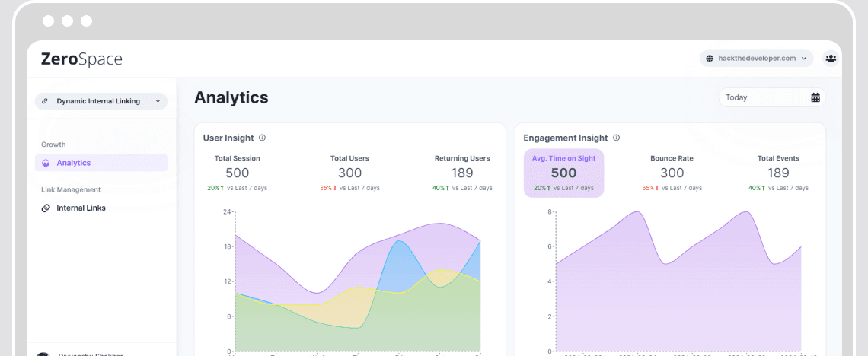Click the 40% change under Total Events
Screen dimensions: 868x356
(x=758, y=188)
